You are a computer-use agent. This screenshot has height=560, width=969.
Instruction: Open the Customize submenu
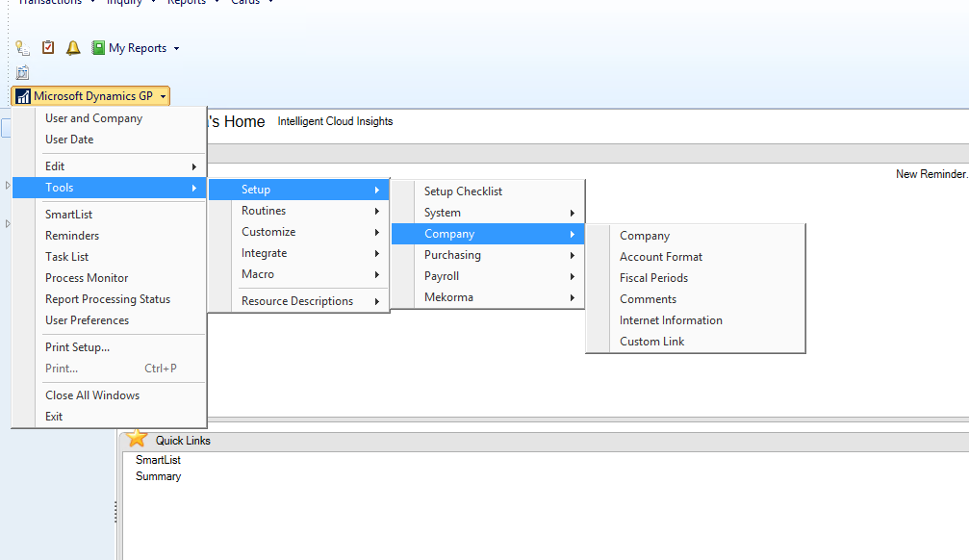(299, 232)
